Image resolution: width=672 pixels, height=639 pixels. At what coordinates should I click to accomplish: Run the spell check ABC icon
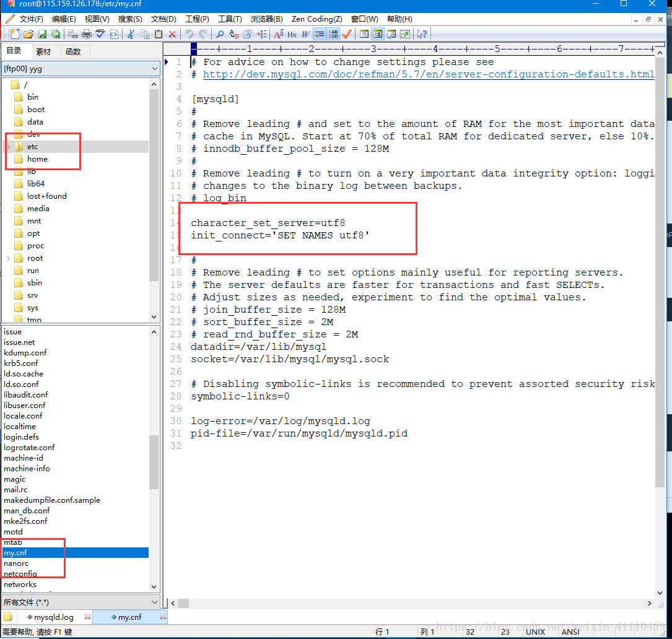[x=100, y=34]
